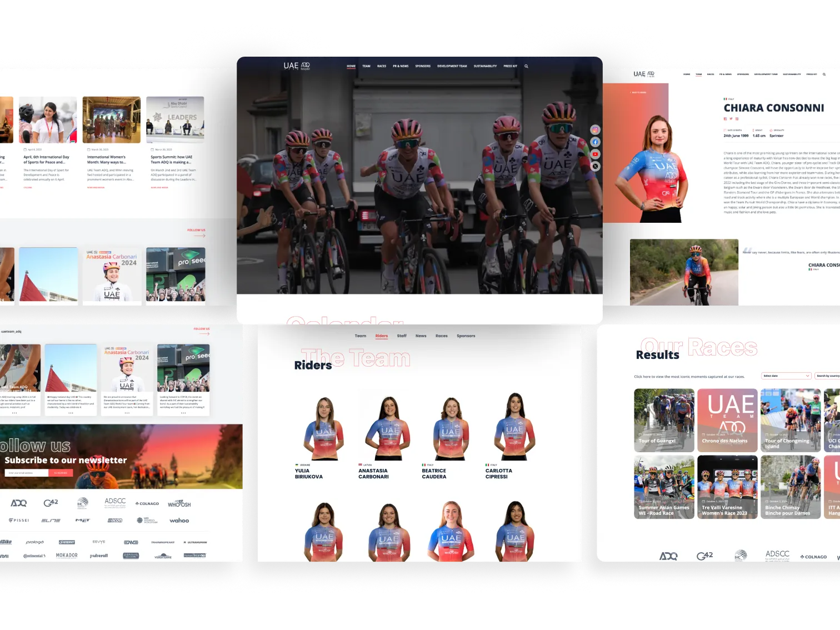Screen dimensions: 840x630
Task: Click the UAE logo on the Chiara Consonni page
Action: (x=644, y=74)
